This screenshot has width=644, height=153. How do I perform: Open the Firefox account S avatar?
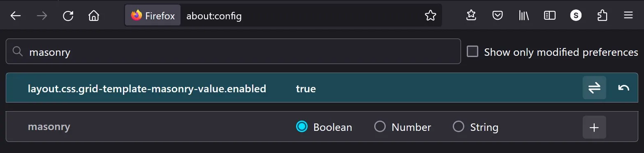[576, 16]
